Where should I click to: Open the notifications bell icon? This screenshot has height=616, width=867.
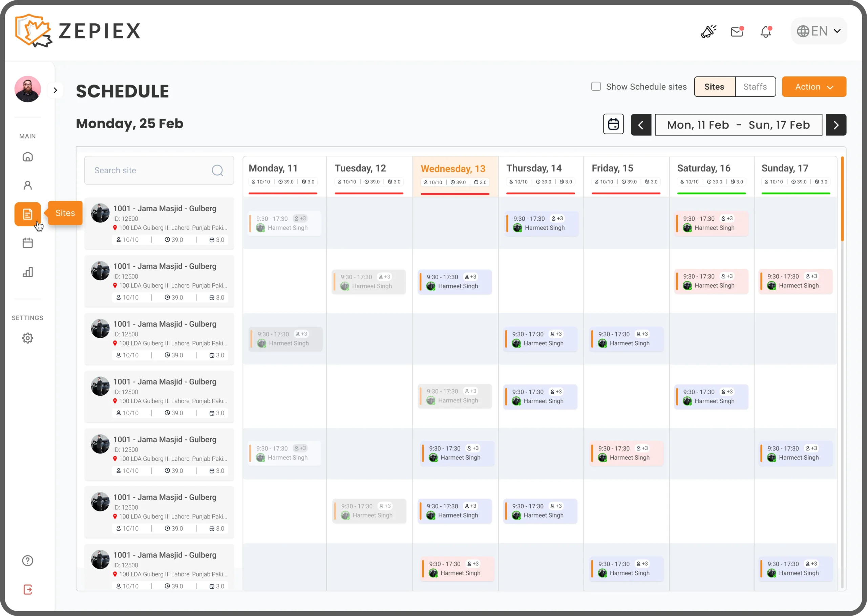coord(766,31)
